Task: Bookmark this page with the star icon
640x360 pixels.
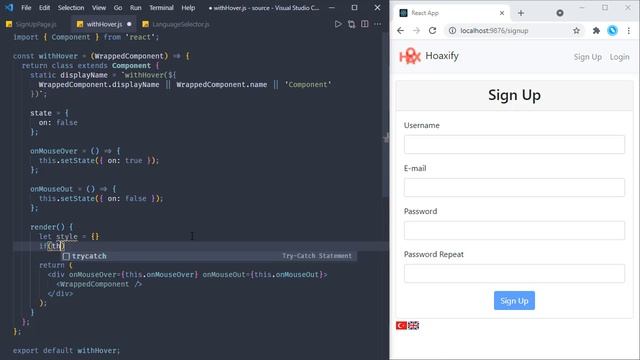Action: pos(576,31)
